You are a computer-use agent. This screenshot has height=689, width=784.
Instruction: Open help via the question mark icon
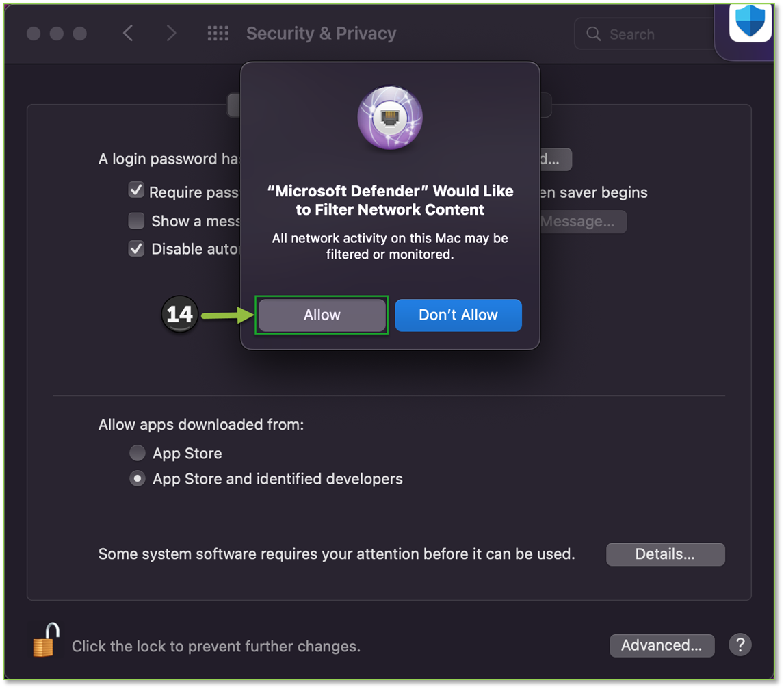click(740, 645)
